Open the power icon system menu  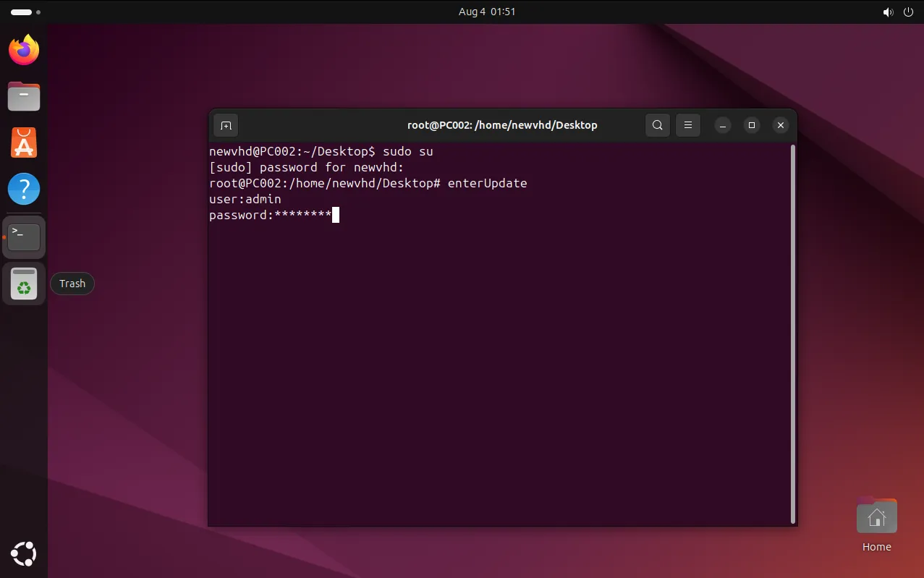(x=908, y=12)
